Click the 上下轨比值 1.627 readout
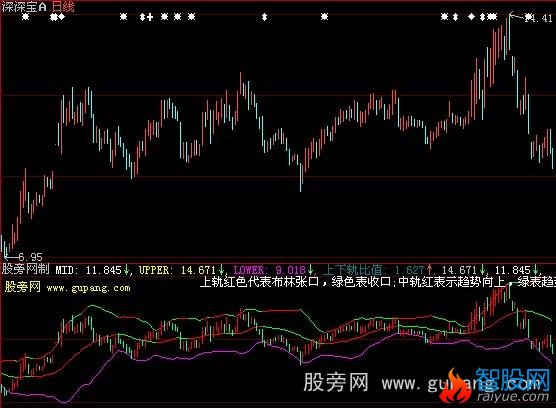 [374, 270]
